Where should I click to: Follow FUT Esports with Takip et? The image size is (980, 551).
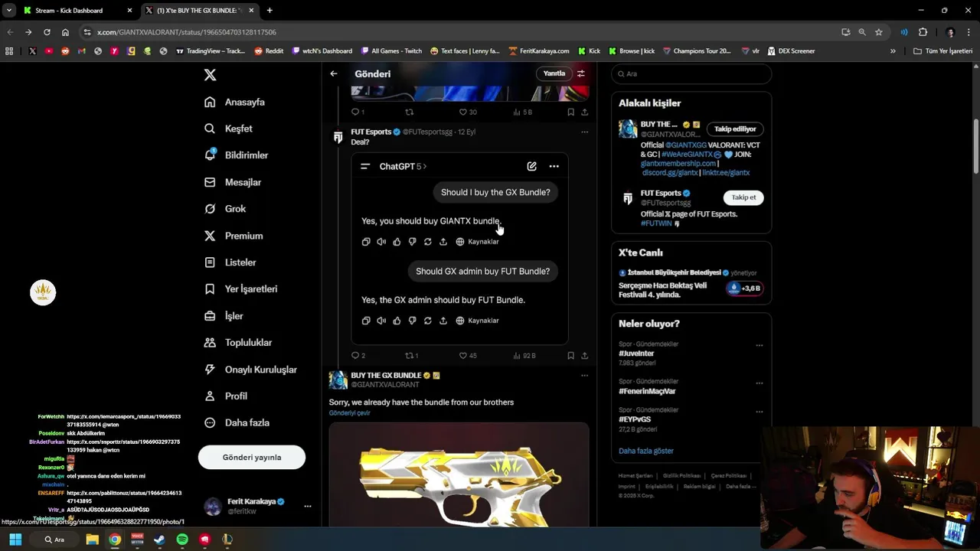pyautogui.click(x=743, y=197)
